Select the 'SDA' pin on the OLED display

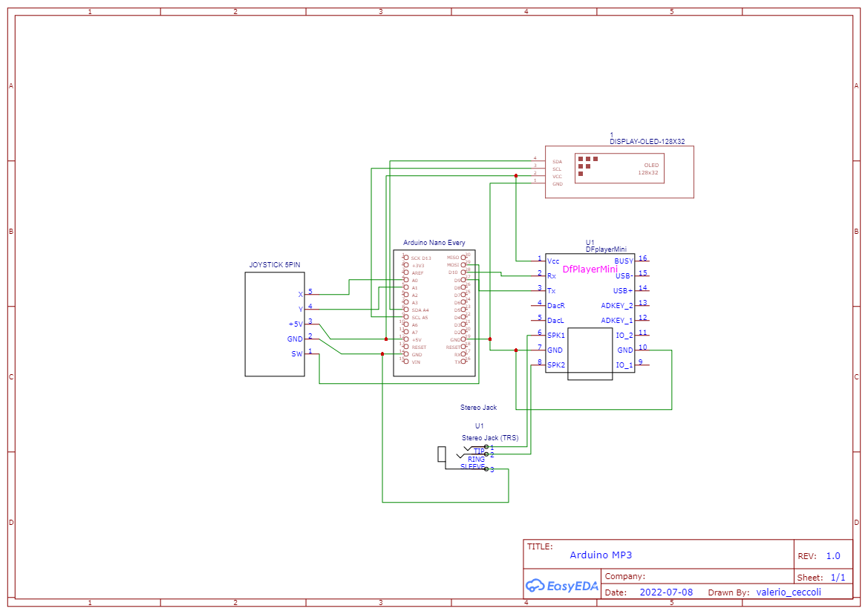tap(557, 162)
